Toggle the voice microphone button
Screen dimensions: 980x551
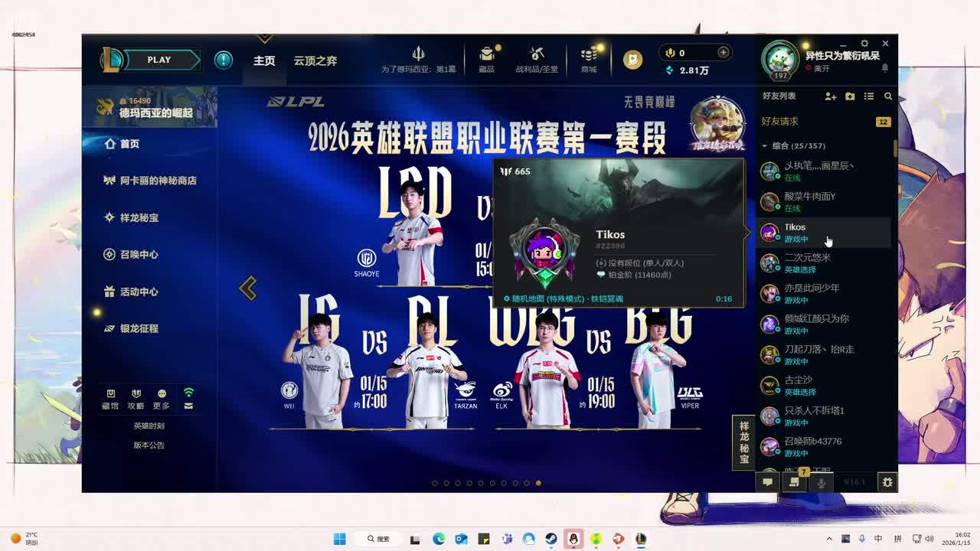pyautogui.click(x=821, y=482)
